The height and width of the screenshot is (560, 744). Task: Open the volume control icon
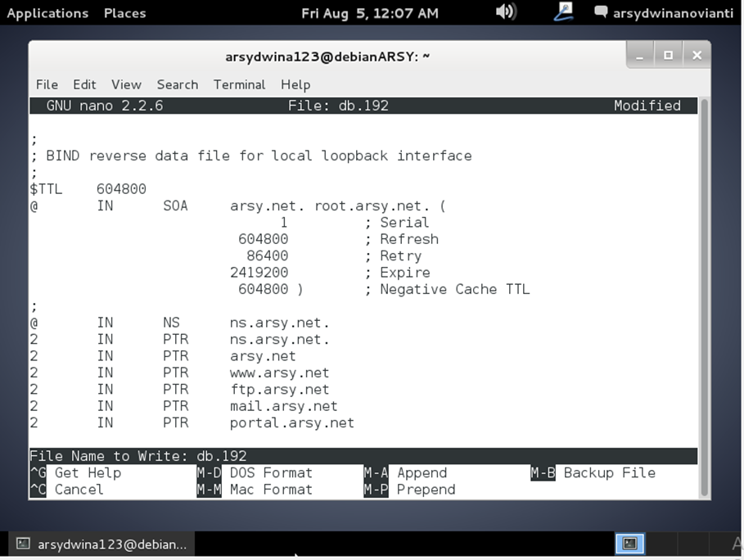pos(505,11)
